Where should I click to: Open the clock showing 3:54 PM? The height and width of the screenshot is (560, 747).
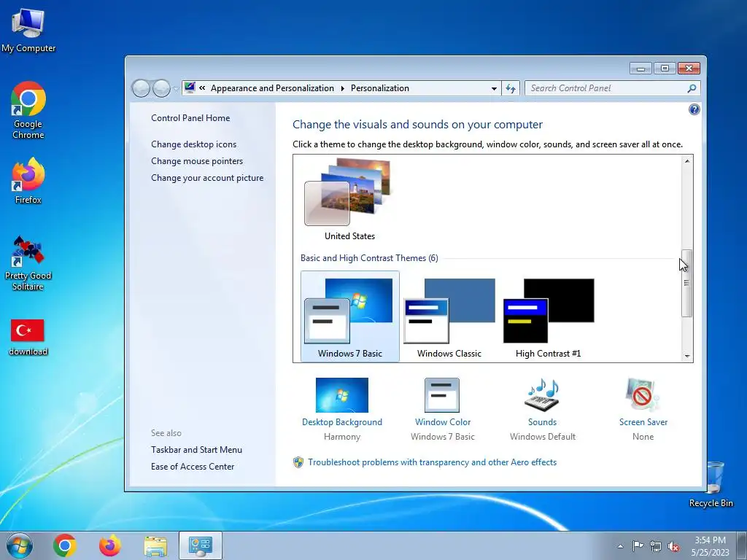point(711,545)
